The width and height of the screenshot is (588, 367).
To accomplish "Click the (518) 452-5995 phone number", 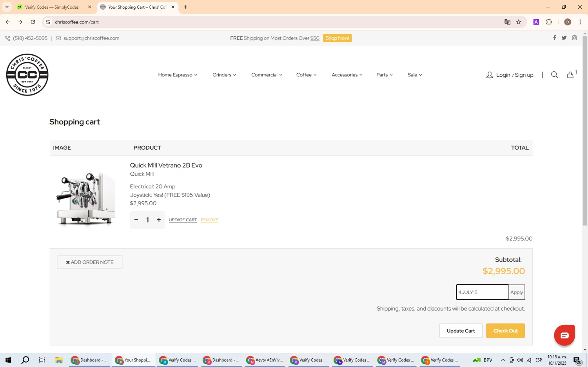I will (x=30, y=38).
